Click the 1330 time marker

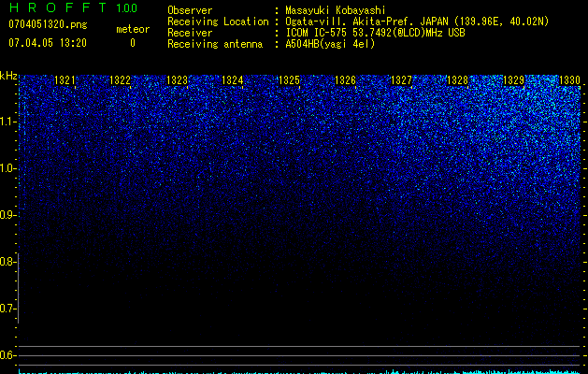[569, 80]
